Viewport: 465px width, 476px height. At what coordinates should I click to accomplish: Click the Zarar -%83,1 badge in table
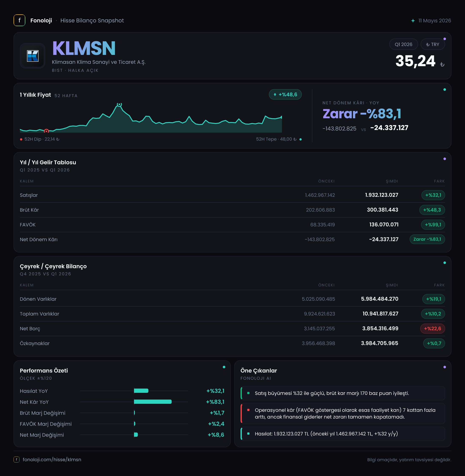tap(427, 239)
